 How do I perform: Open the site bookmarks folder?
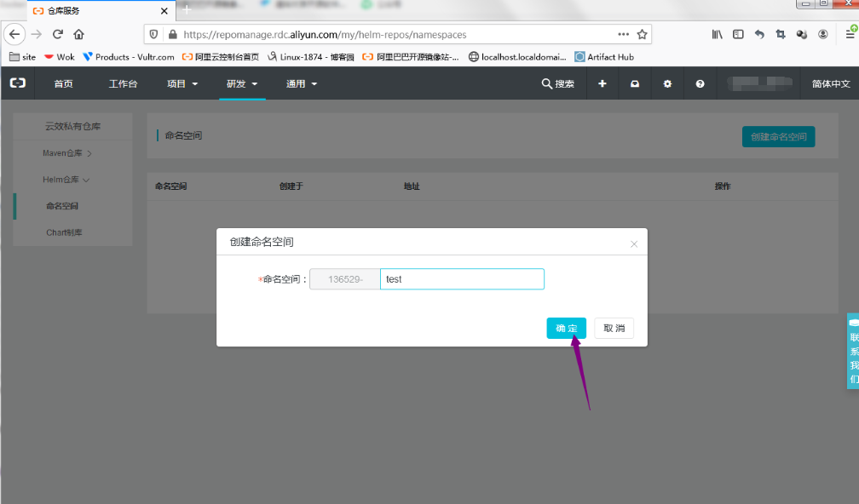pyautogui.click(x=22, y=57)
